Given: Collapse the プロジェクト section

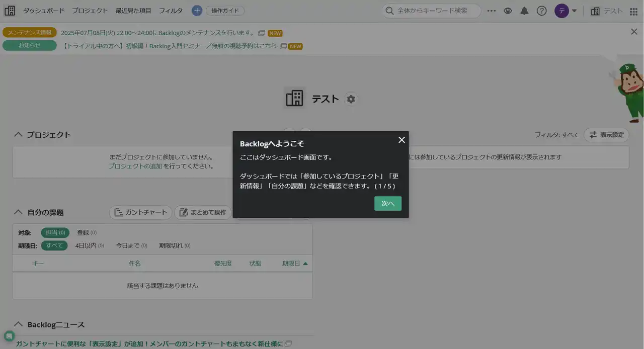Looking at the screenshot, I should tap(19, 135).
